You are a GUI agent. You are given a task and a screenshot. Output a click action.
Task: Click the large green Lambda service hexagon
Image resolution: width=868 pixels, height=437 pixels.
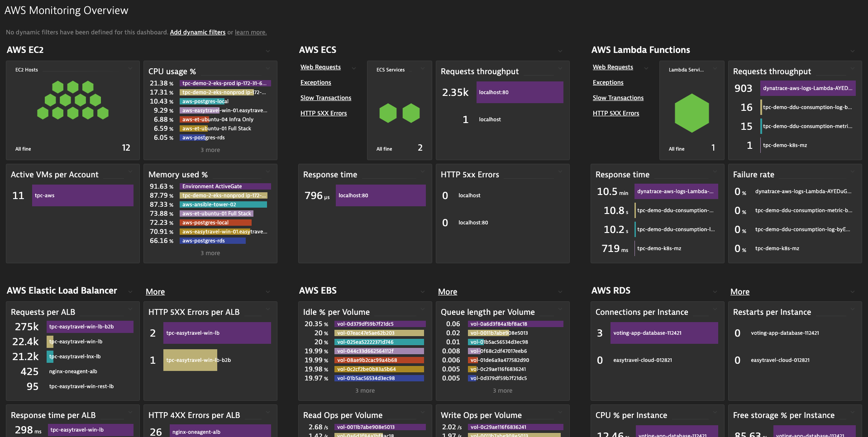pos(692,113)
